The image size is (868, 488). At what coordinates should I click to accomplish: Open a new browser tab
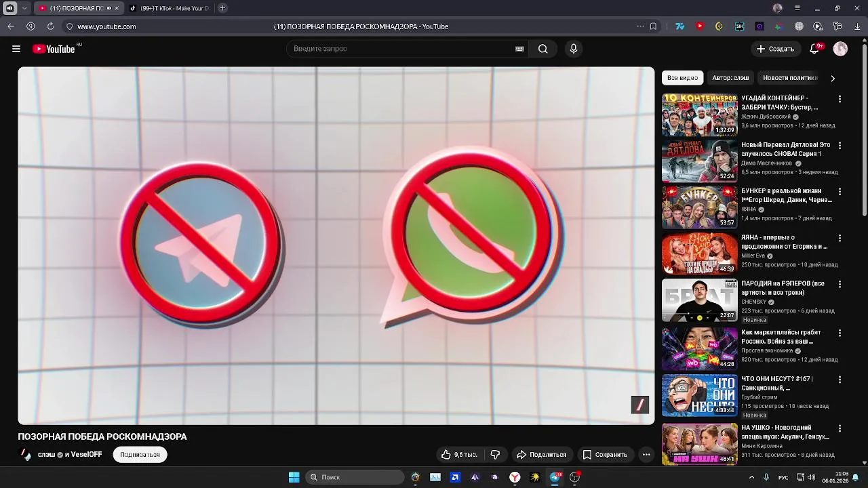[x=222, y=8]
